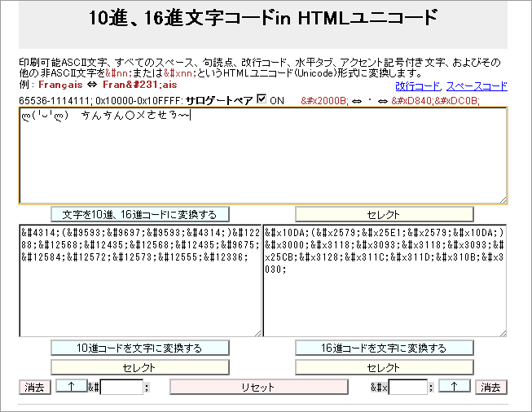Screen dimensions: 532x412
Task: Click セレクト button below the hex conversion button
Action: tap(384, 367)
